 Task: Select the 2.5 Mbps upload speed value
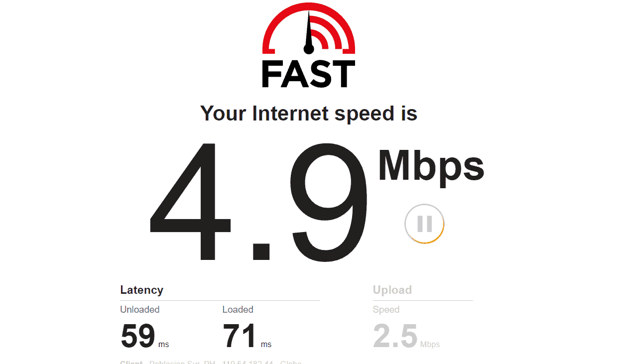(x=395, y=336)
